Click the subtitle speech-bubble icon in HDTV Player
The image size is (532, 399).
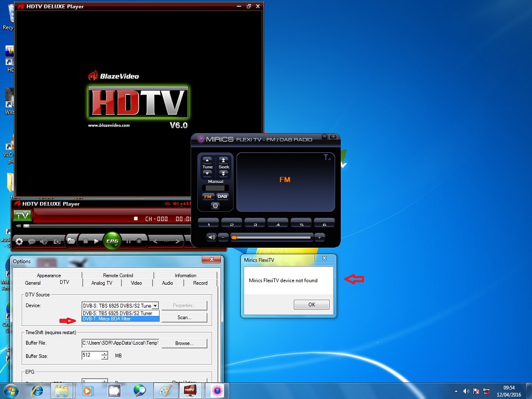[32, 241]
